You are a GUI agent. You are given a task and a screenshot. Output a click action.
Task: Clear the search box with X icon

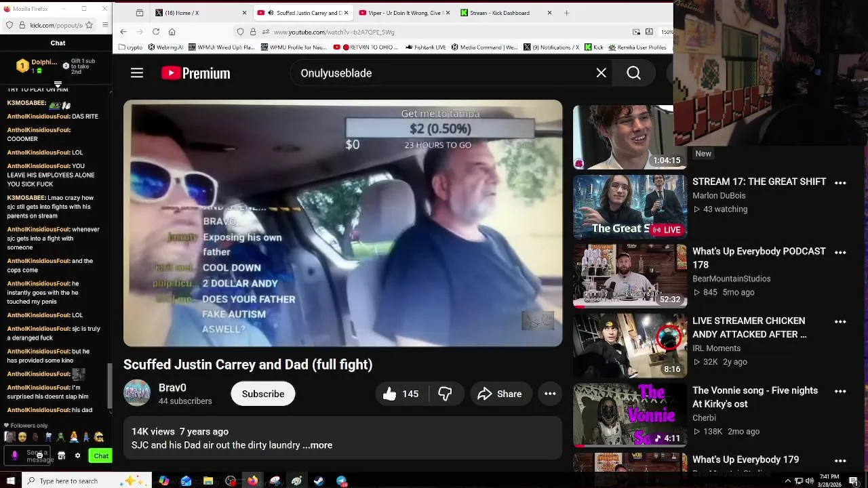(x=601, y=73)
